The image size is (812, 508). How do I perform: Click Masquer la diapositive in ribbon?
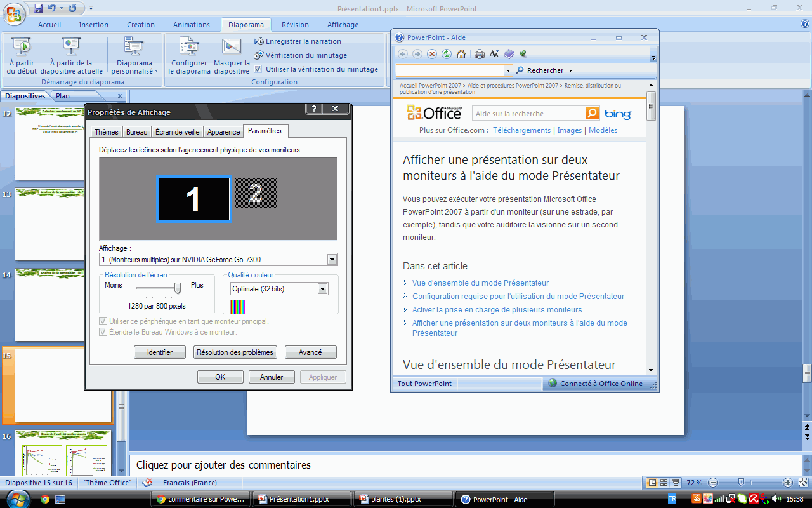point(232,56)
